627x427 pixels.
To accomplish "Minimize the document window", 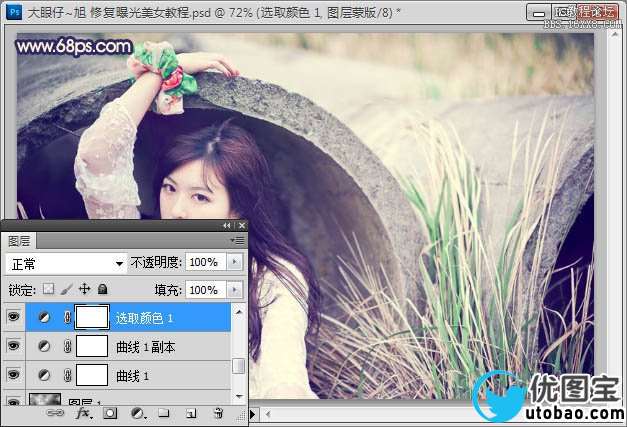I will point(539,12).
